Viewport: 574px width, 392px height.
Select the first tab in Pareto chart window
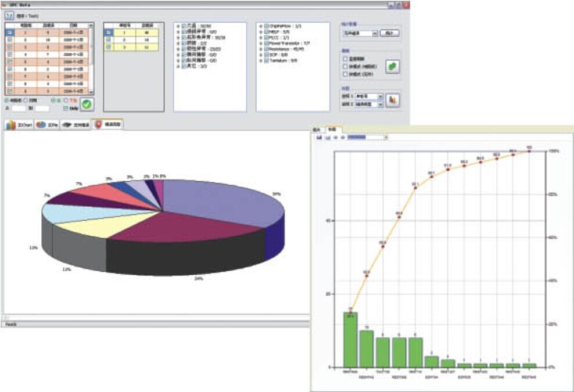(x=317, y=129)
